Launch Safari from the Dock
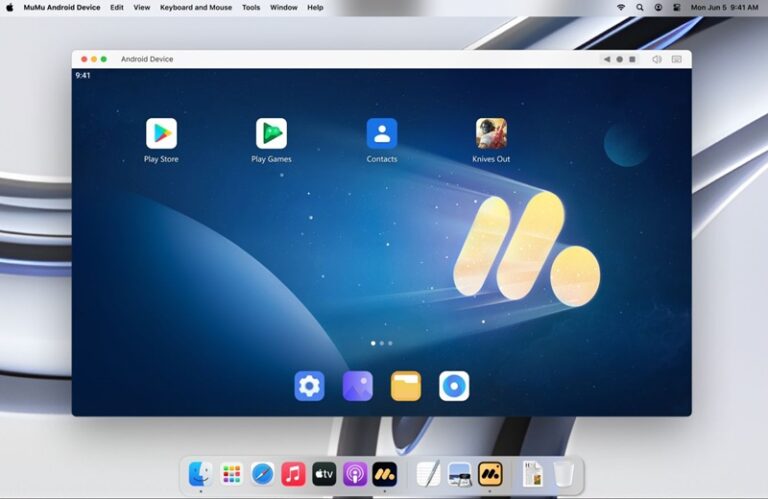Screen dimensions: 768x499 tap(263, 474)
